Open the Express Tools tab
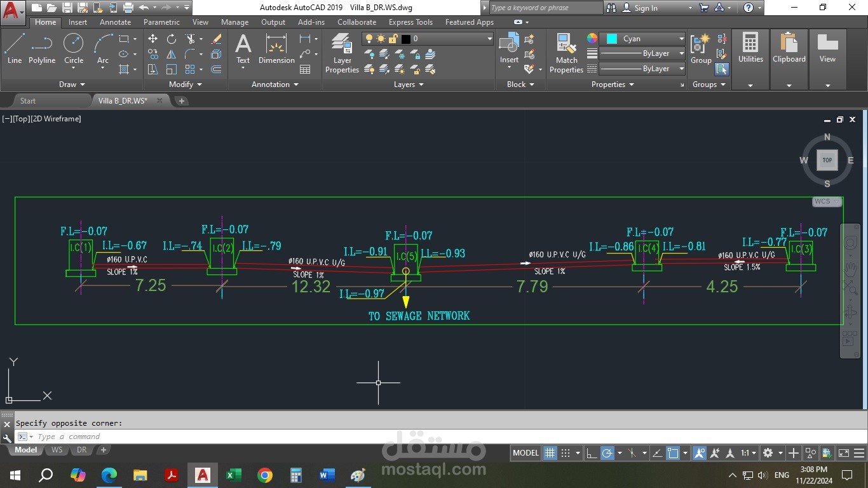The height and width of the screenshot is (488, 868). point(410,22)
